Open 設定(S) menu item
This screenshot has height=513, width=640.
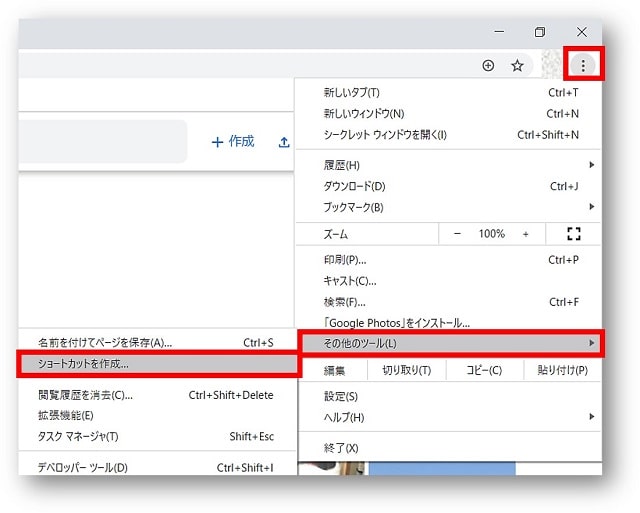(449, 396)
